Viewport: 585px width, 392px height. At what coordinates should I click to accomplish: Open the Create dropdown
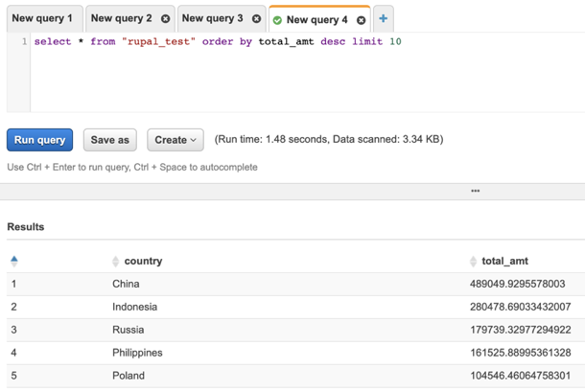tap(175, 140)
